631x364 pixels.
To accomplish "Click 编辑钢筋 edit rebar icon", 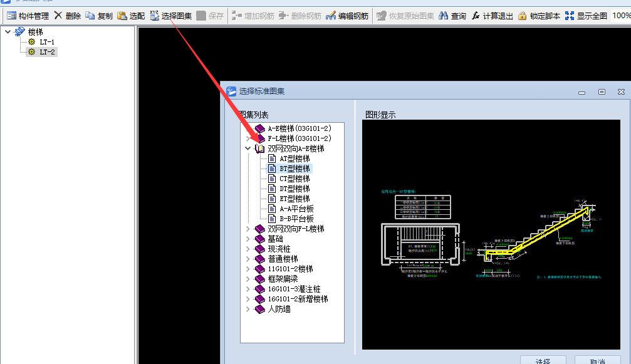I will pyautogui.click(x=331, y=16).
